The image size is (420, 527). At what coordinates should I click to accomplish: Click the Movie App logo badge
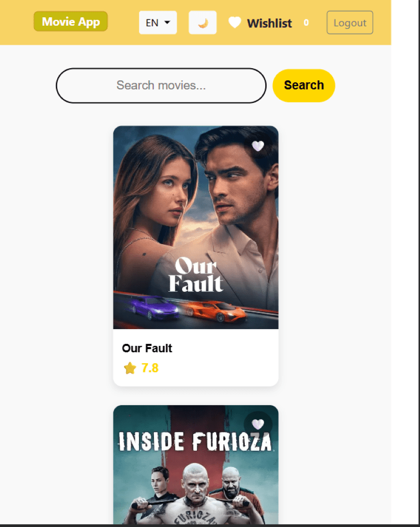click(71, 22)
